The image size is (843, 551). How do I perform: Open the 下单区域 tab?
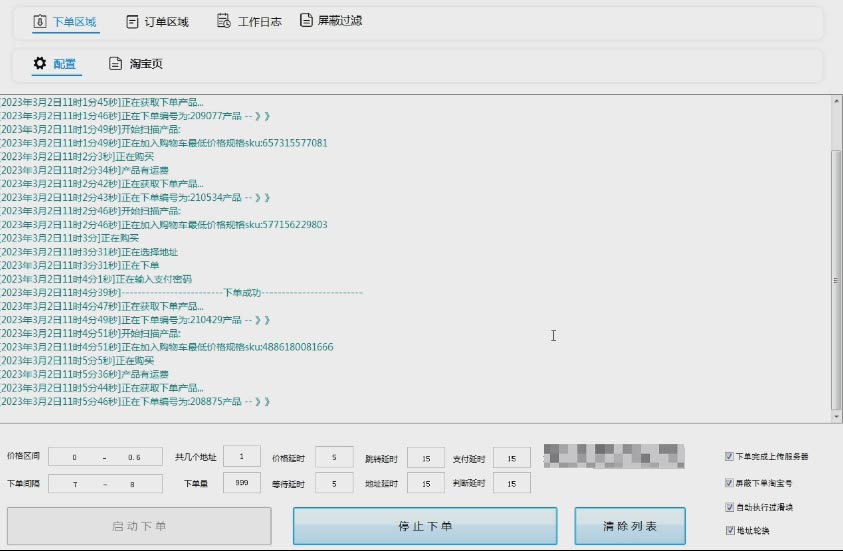tap(66, 22)
